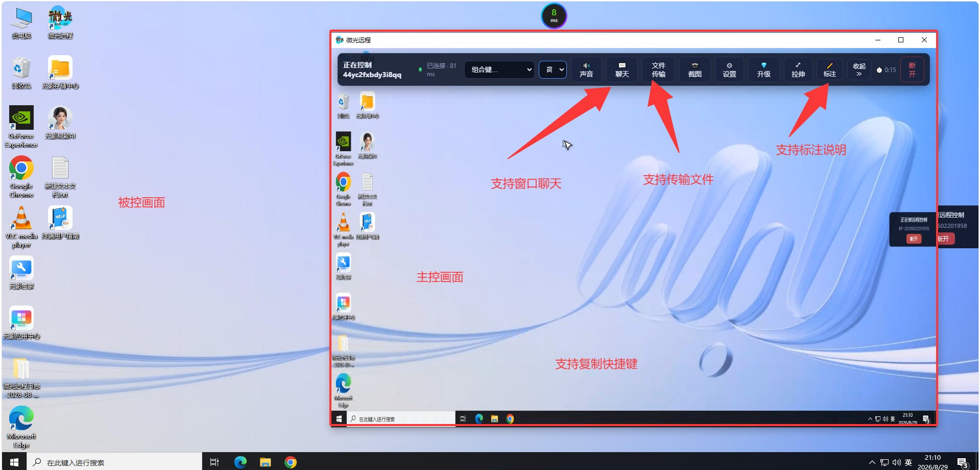Focus the remote session taskbar search box

point(401,418)
